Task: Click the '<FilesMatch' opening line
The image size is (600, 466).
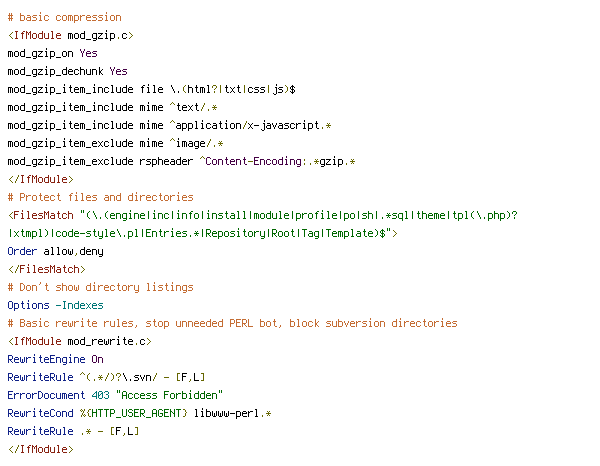Action: coord(262,215)
